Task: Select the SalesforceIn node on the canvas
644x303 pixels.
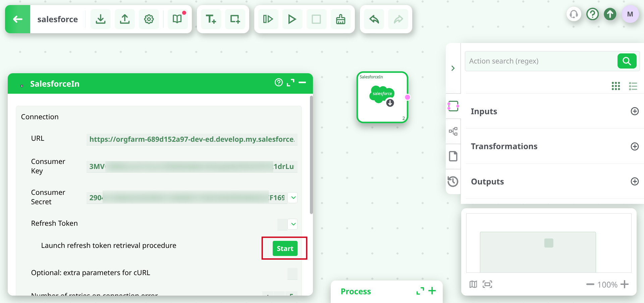Action: [x=382, y=97]
